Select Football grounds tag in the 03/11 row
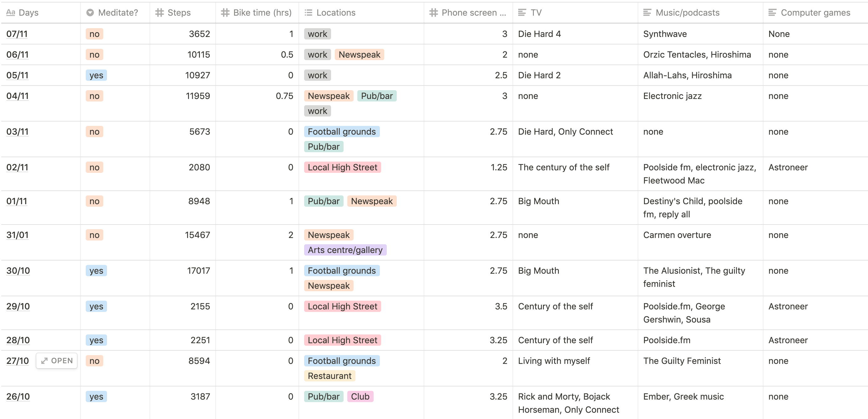 (x=342, y=132)
